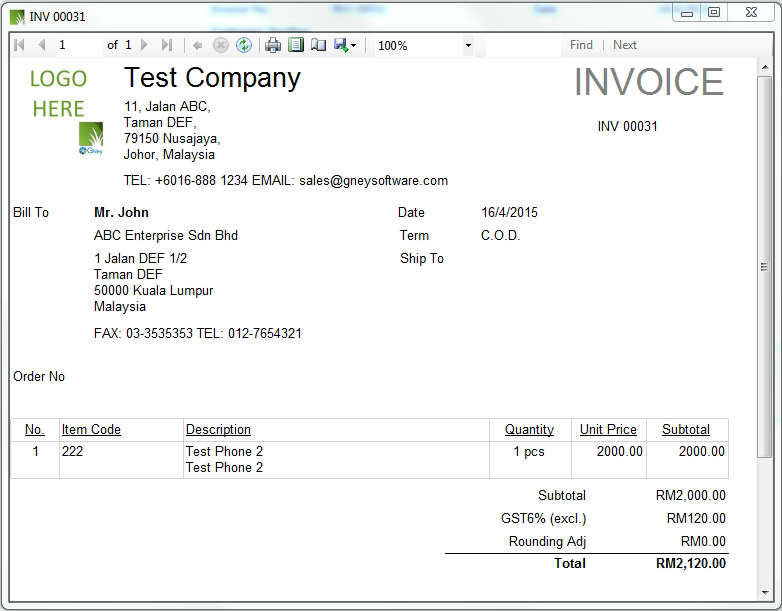Export invoice using save icon
The width and height of the screenshot is (782, 611).
[x=341, y=45]
